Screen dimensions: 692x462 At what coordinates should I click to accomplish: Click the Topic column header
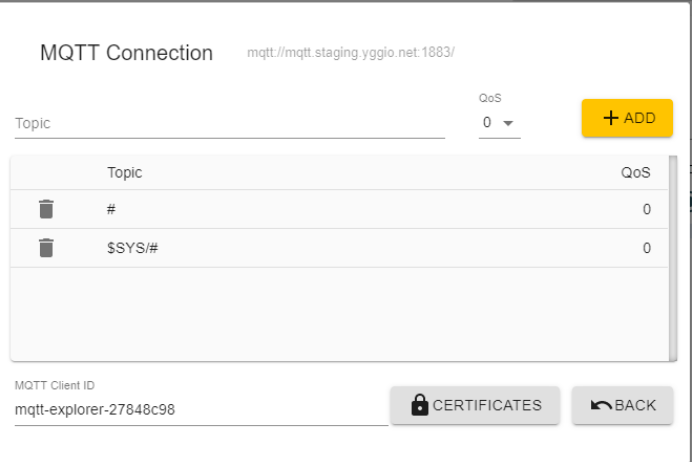tap(124, 173)
